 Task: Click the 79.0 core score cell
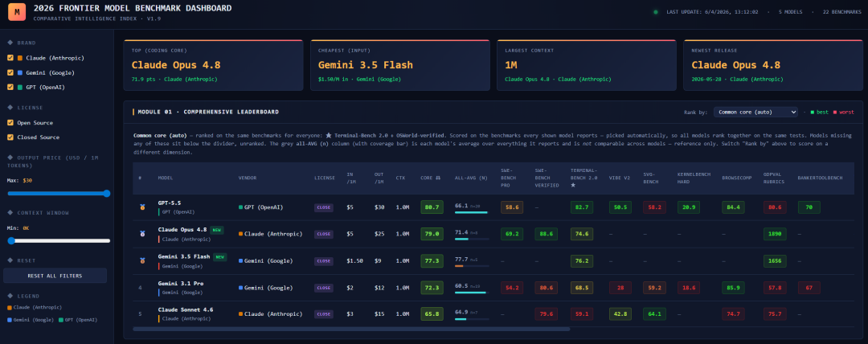[x=432, y=235]
